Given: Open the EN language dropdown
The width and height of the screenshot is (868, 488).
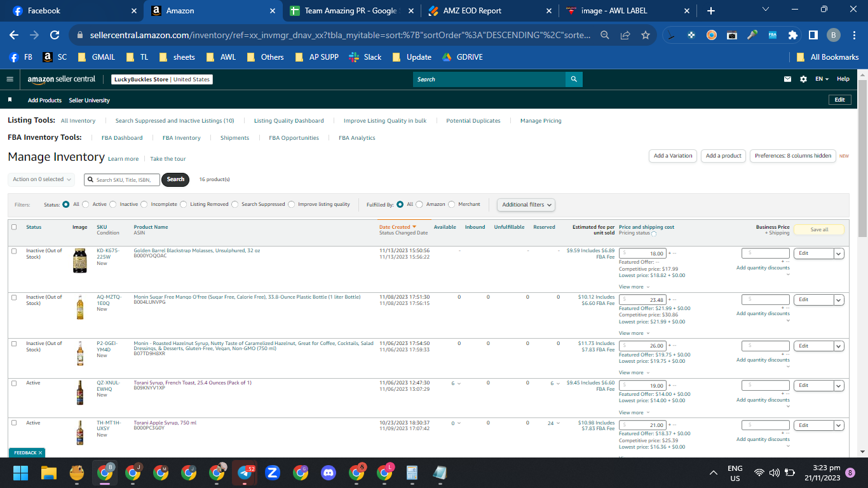Looking at the screenshot, I should click(x=822, y=79).
